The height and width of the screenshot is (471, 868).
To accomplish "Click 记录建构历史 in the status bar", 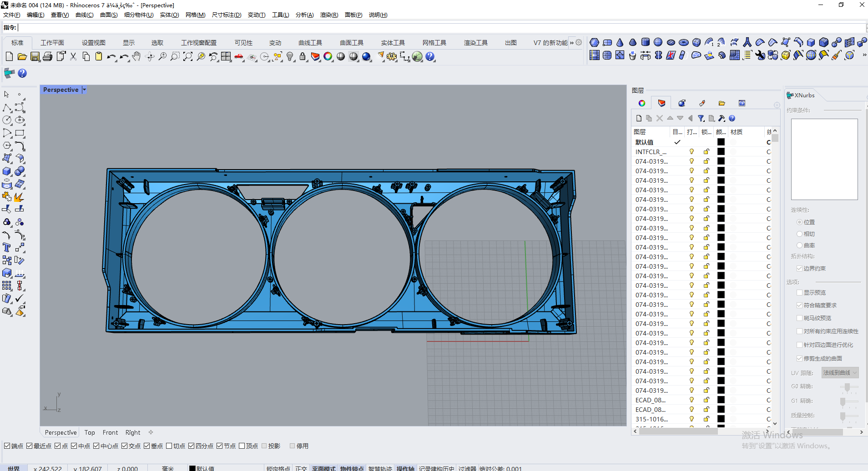I will click(436, 468).
